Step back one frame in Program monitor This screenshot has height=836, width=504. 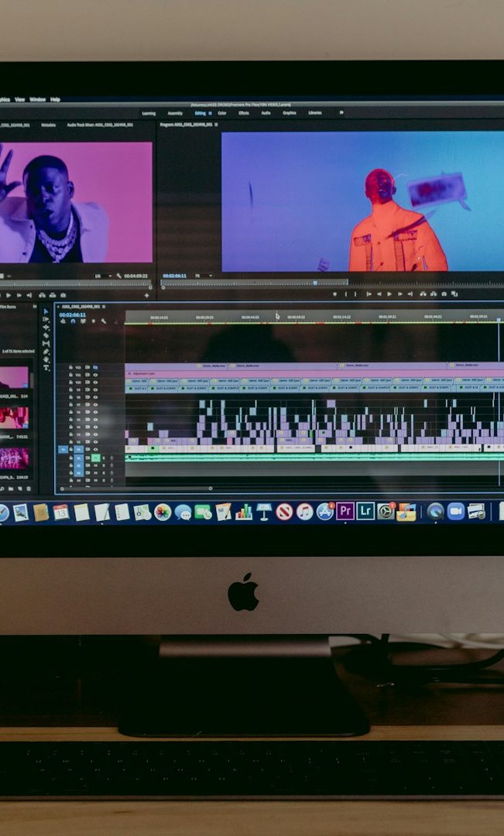[379, 294]
